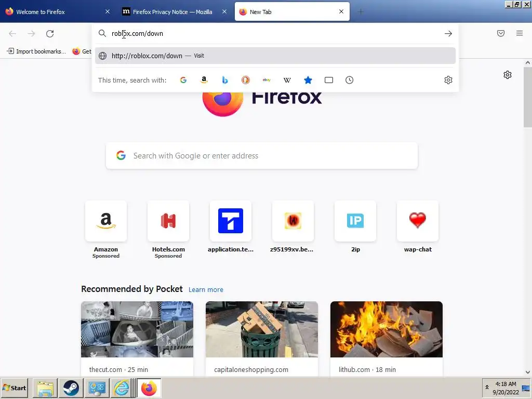Click the Go arrow in the address bar
532x399 pixels.
(x=448, y=34)
